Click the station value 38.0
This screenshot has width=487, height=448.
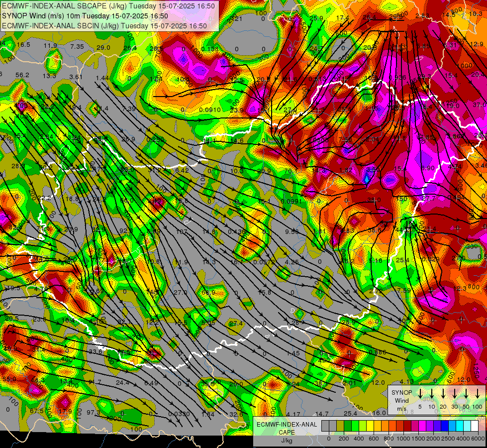pos(374,200)
